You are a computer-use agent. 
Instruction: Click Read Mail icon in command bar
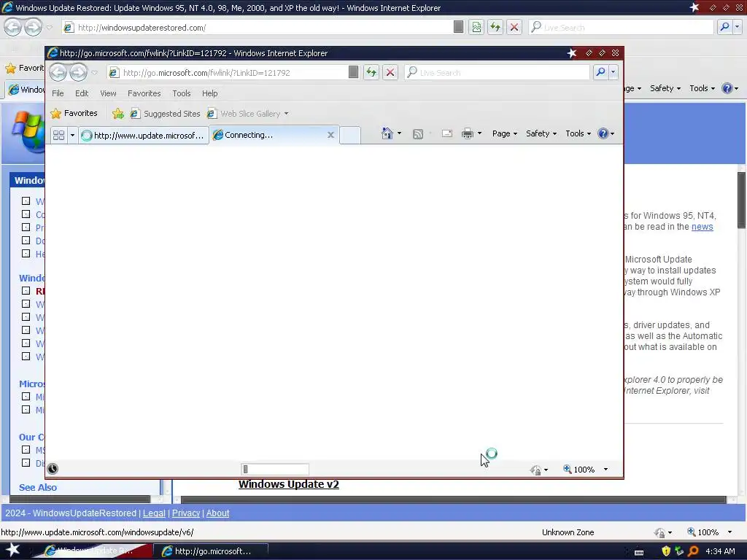447,134
